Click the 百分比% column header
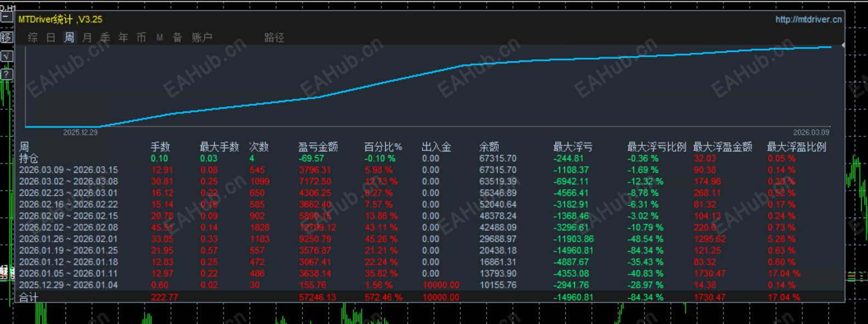The image size is (868, 324). 383,146
